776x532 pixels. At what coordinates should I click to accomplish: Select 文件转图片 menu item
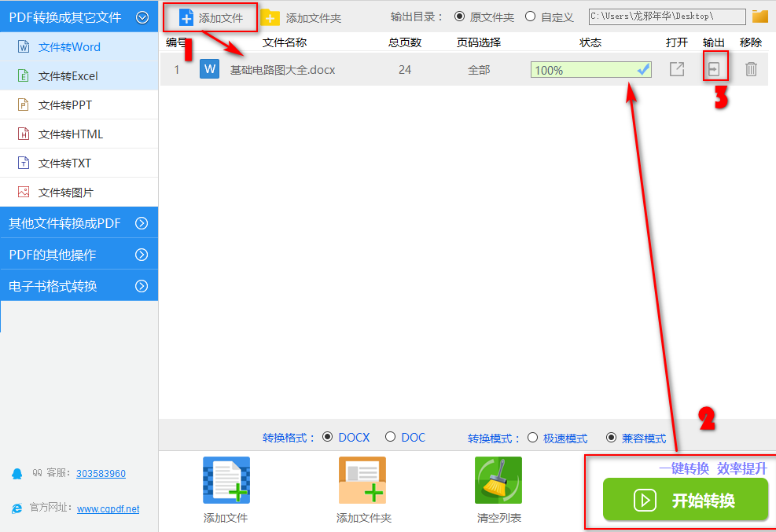tap(79, 192)
